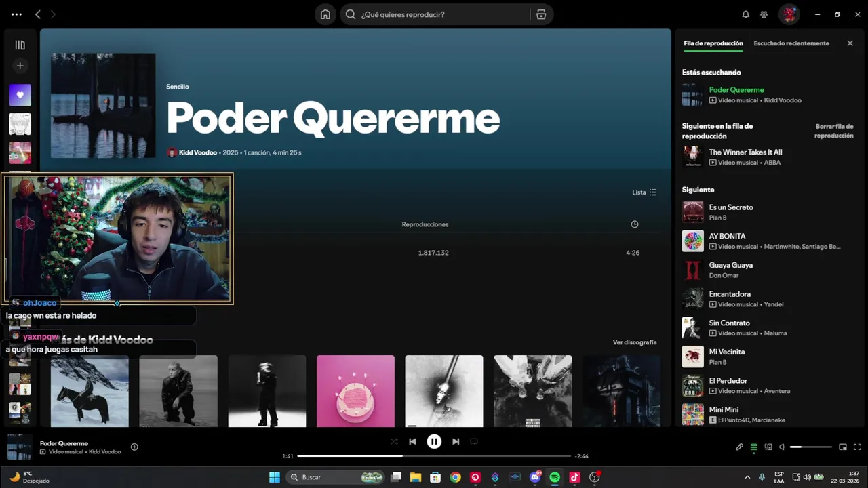Open the Browse icon in search bar
The height and width of the screenshot is (488, 868).
541,14
